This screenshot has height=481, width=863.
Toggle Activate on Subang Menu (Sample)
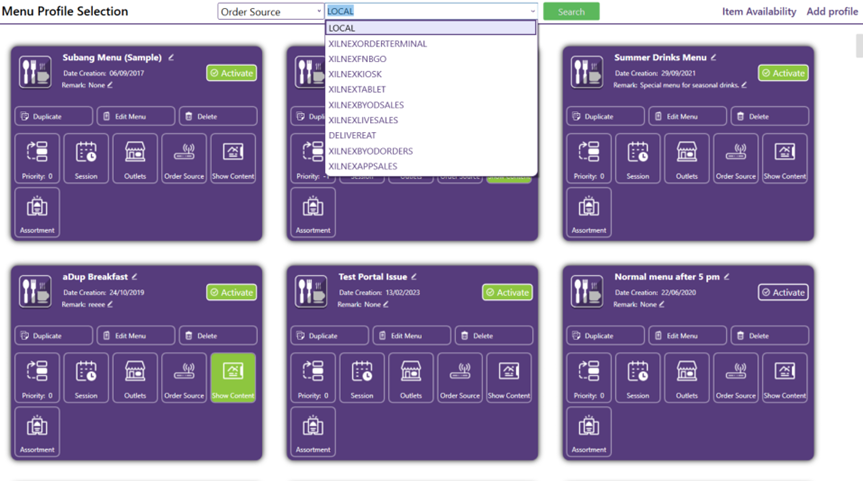tap(231, 73)
